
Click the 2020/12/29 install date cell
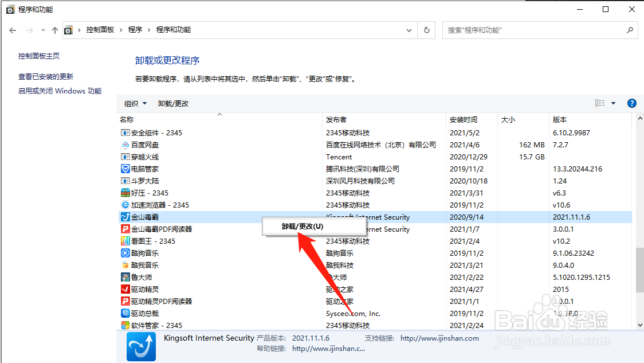tap(469, 157)
